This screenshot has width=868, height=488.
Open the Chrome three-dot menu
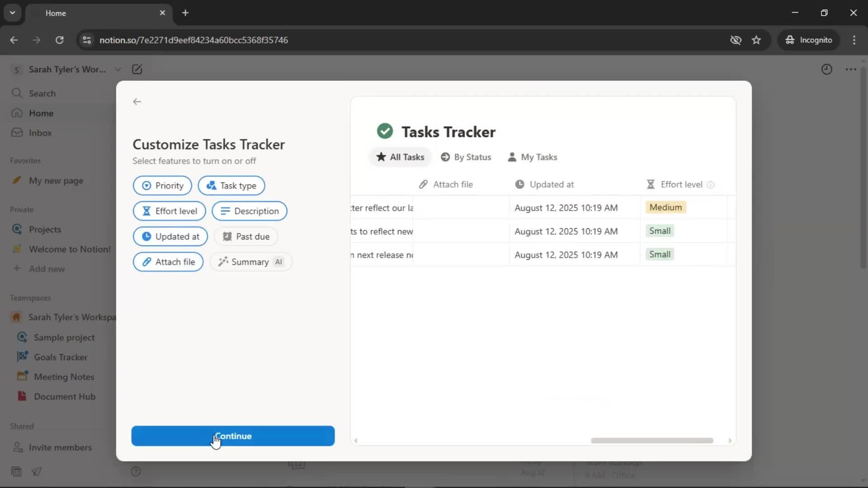[854, 40]
